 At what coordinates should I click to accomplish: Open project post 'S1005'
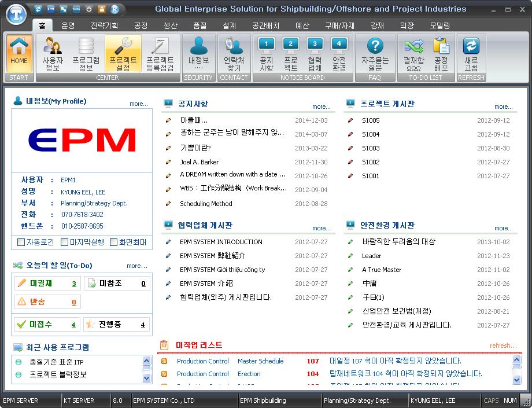(x=371, y=120)
